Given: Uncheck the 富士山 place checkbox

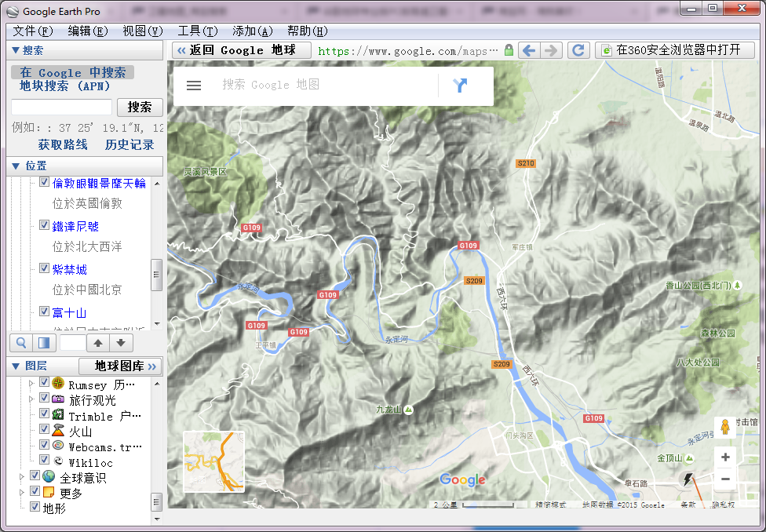Looking at the screenshot, I should coord(44,312).
